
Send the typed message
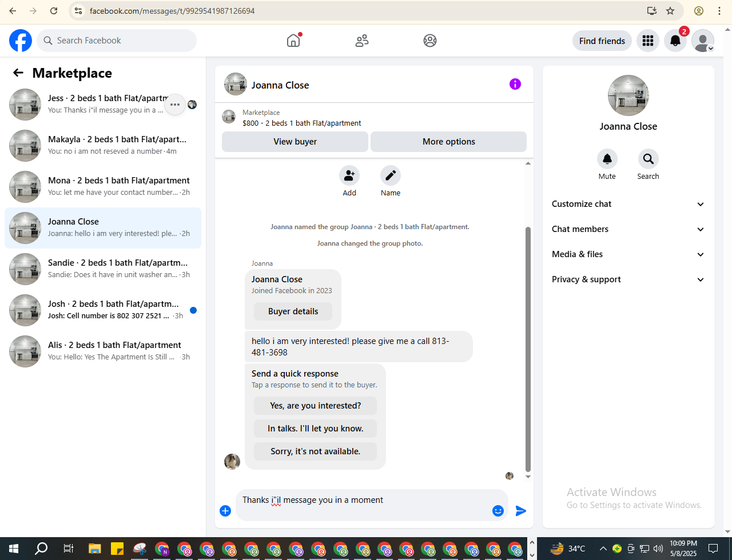coord(520,511)
